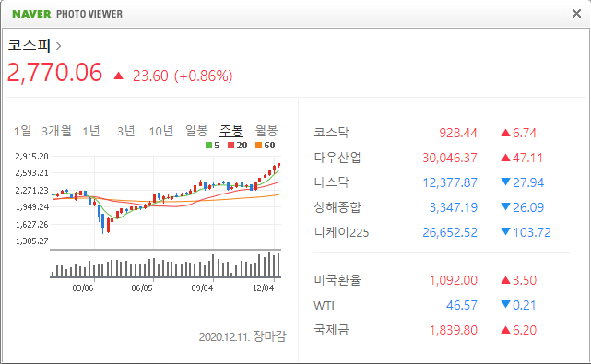
Task: Click the volume bar chart below the prices
Action: pos(166,264)
